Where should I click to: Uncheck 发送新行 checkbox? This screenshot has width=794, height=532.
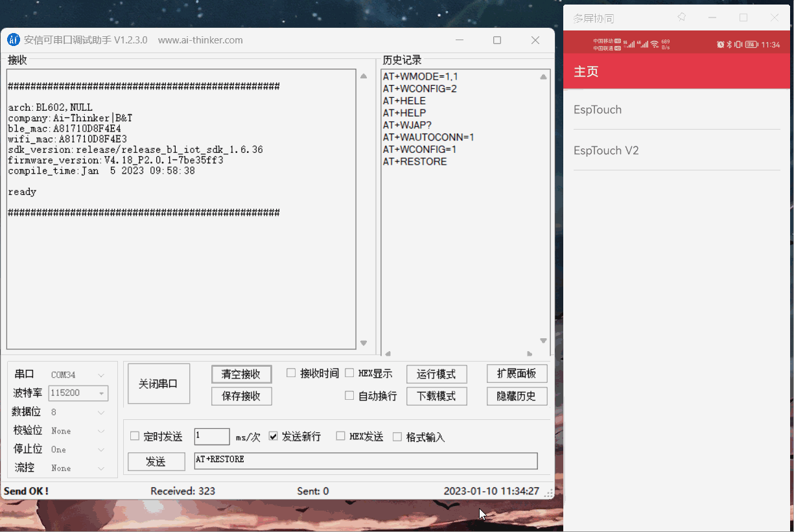273,436
